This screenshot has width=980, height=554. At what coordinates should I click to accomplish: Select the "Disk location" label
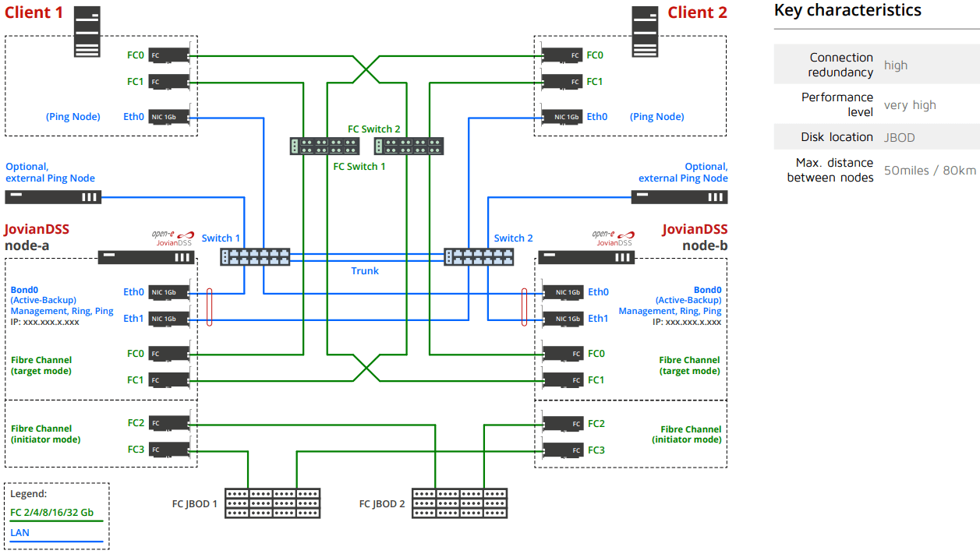(837, 137)
